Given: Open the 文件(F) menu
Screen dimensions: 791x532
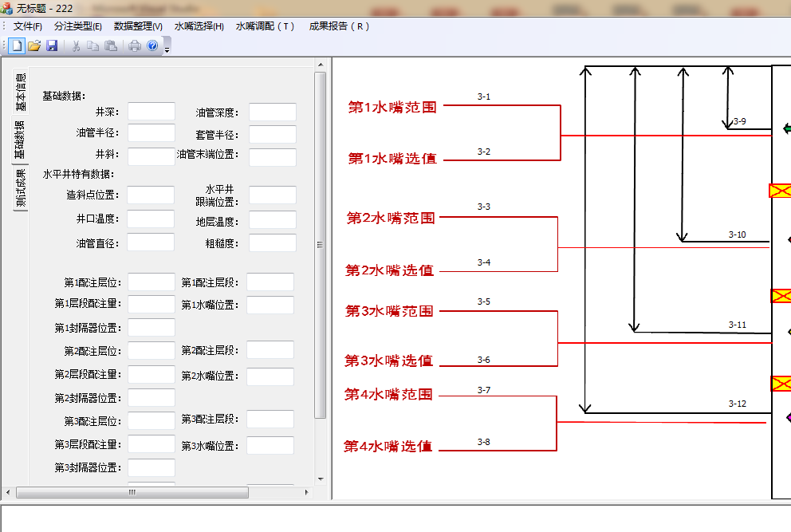Looking at the screenshot, I should click(28, 26).
